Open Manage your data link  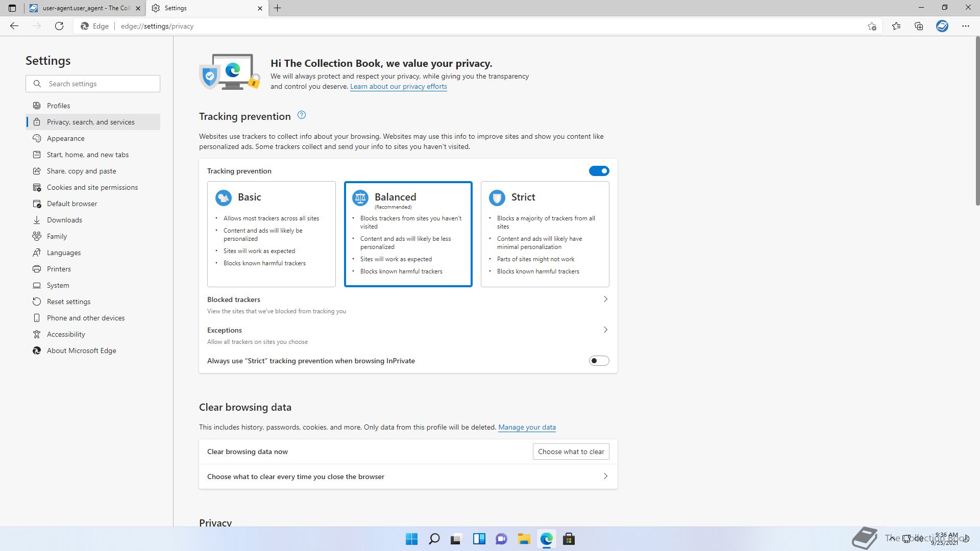[x=527, y=428]
